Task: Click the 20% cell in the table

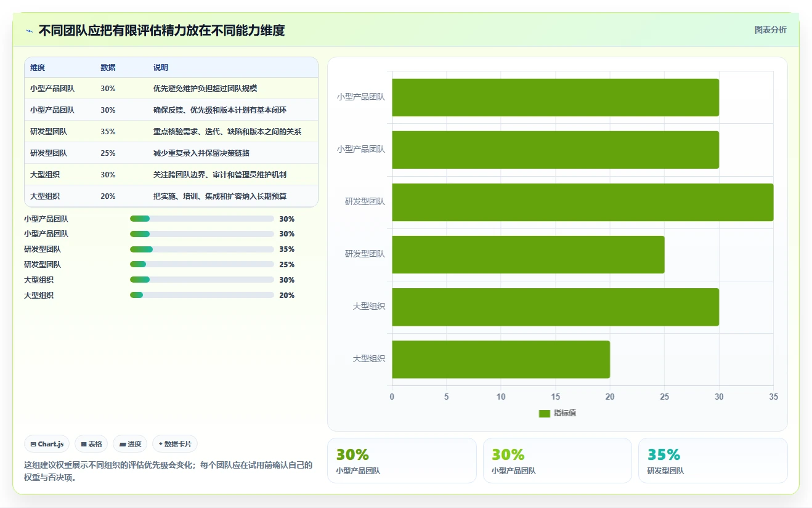Action: click(108, 196)
